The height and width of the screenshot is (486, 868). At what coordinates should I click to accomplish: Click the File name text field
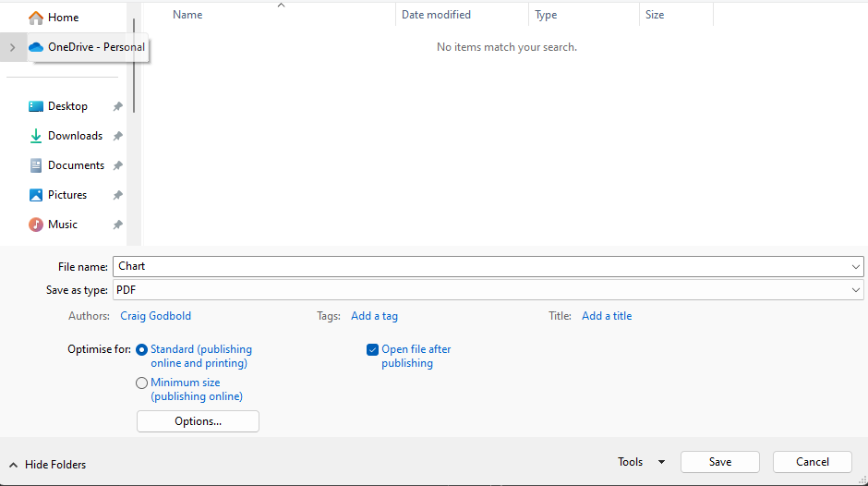click(x=480, y=266)
